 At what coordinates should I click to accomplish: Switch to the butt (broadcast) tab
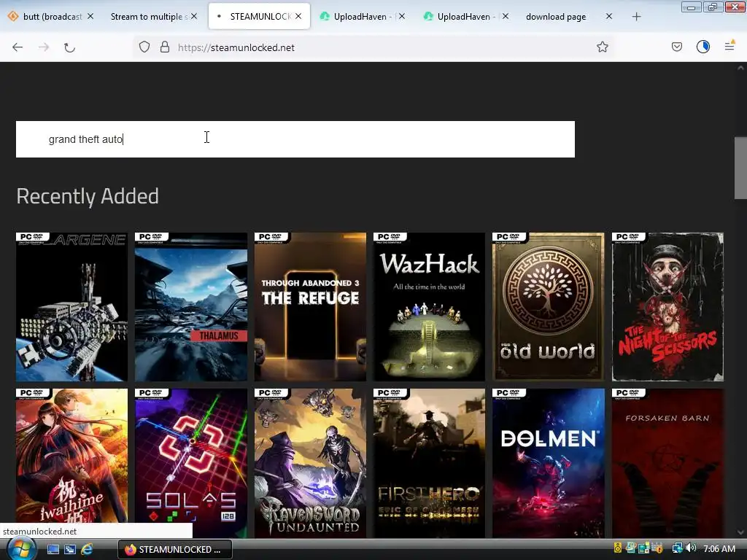click(51, 17)
